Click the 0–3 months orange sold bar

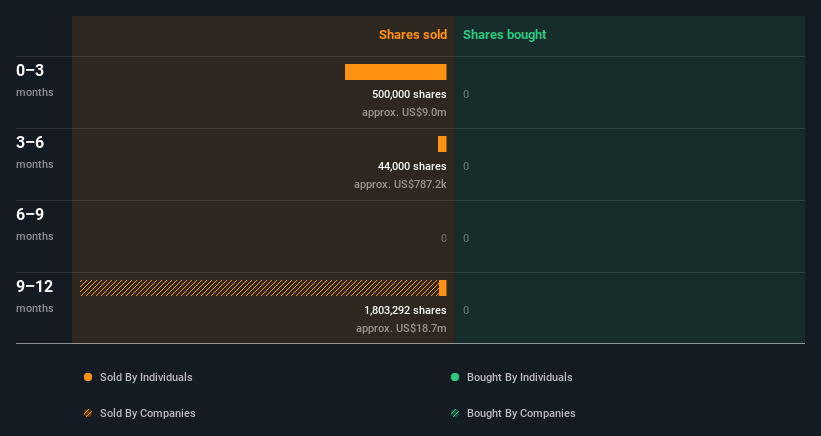pyautogui.click(x=396, y=72)
